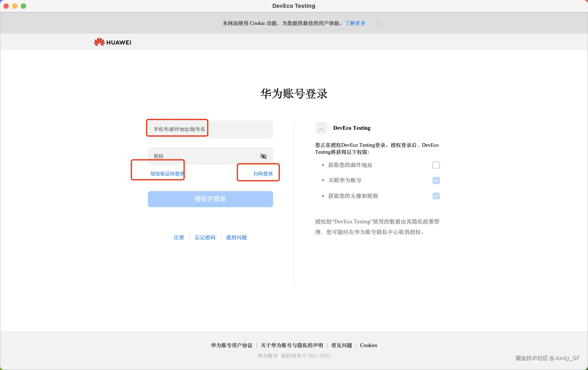The image size is (588, 370).
Task: Click the 常见问题 footer link
Action: [x=341, y=345]
